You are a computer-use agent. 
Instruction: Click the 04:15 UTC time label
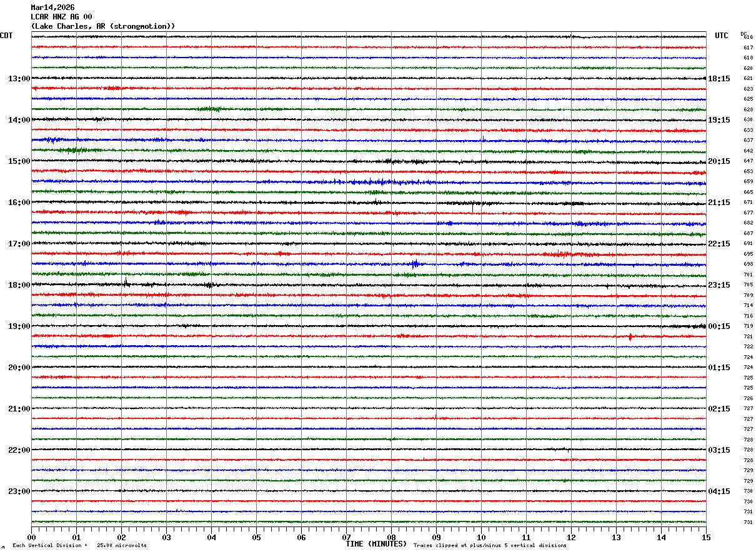[x=719, y=491]
